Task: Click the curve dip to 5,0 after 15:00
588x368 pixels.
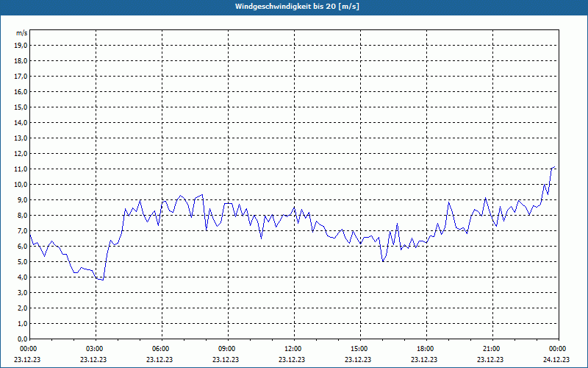Action: [x=382, y=261]
